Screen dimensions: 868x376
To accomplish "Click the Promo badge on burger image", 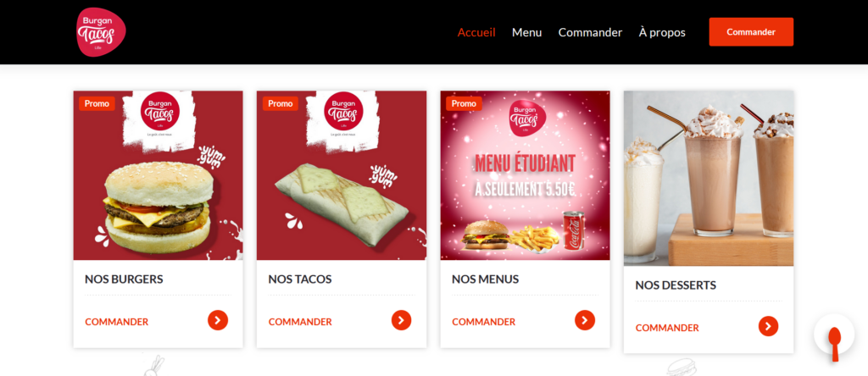I will point(97,103).
